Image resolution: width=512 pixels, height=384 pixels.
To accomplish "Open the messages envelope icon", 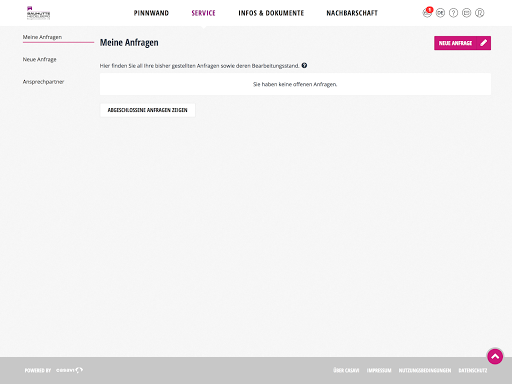I will click(466, 13).
